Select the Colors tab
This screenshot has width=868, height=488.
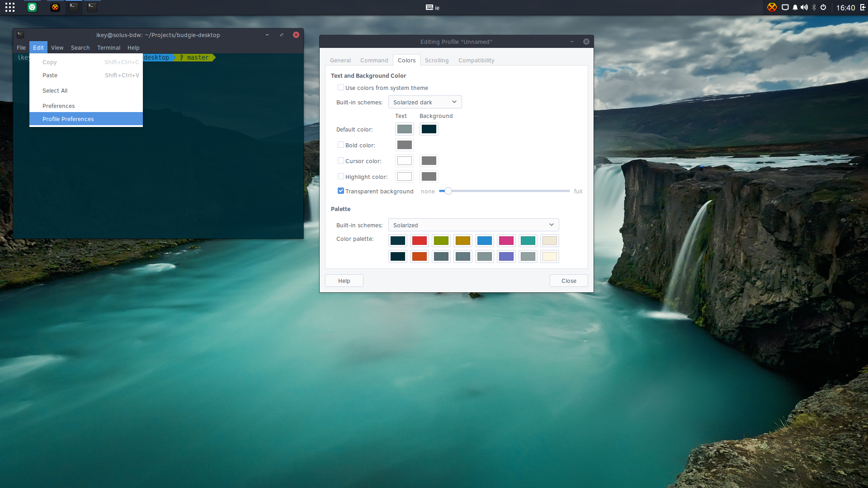pyautogui.click(x=407, y=61)
